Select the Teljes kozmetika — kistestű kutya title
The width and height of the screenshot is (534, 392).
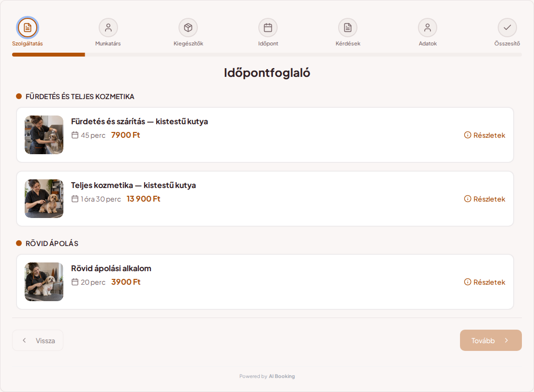pos(133,186)
